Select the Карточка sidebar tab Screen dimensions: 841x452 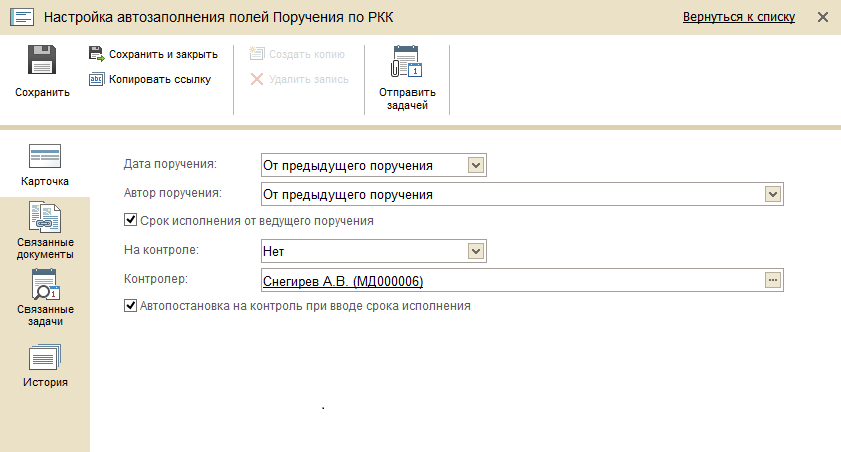pyautogui.click(x=45, y=165)
